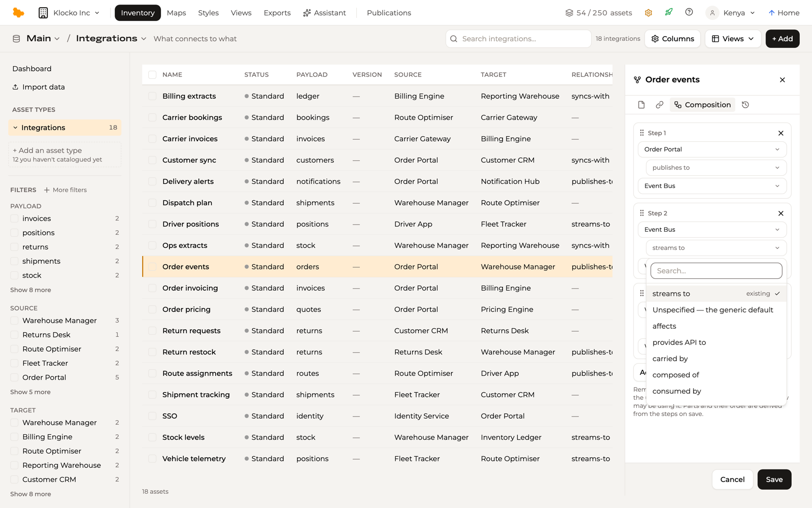Switch to the Exports tab

277,13
